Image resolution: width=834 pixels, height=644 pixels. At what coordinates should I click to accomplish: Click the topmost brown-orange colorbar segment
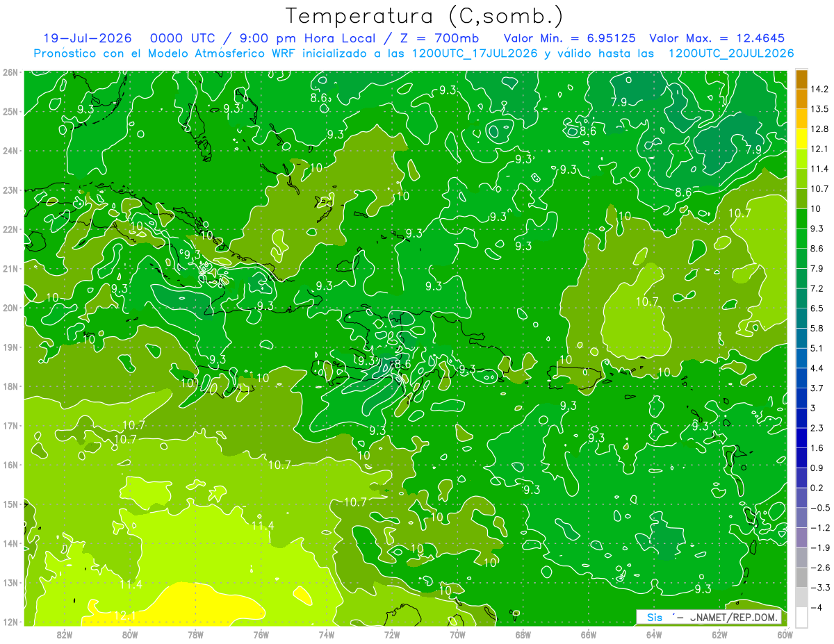click(x=801, y=79)
